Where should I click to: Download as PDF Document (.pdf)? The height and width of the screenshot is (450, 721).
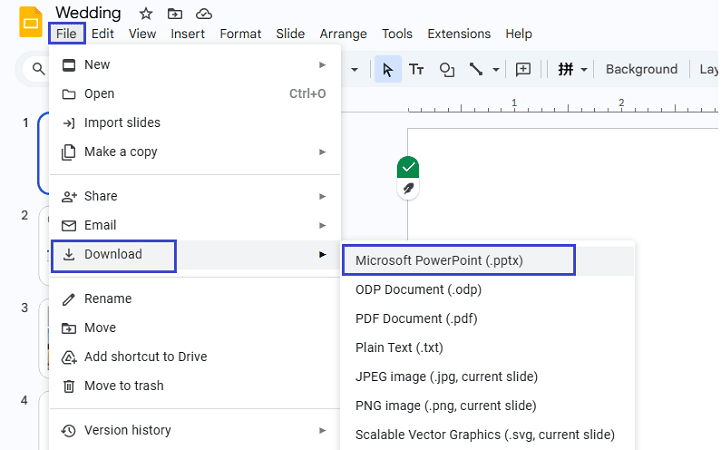487,319
